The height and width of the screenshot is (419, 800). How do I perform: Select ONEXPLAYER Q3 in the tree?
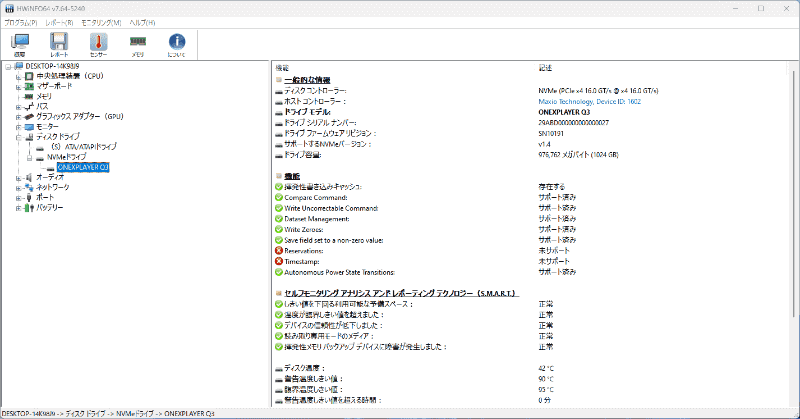[x=83, y=167]
